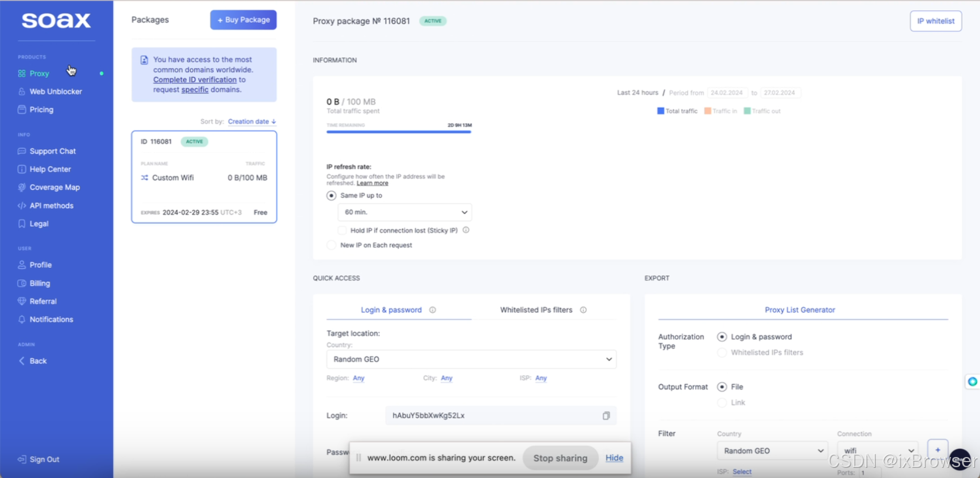
Task: Open Web Unblocker in sidebar
Action: coord(56,91)
